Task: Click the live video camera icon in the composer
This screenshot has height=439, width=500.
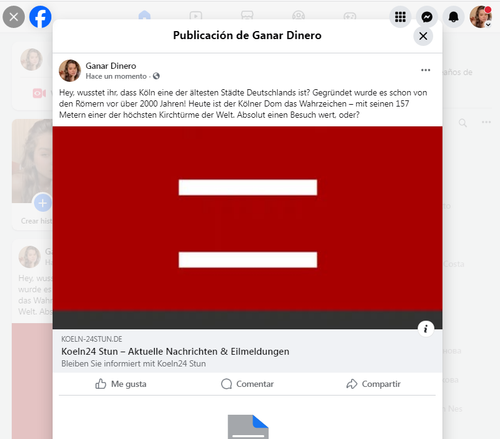Action: pos(39,93)
